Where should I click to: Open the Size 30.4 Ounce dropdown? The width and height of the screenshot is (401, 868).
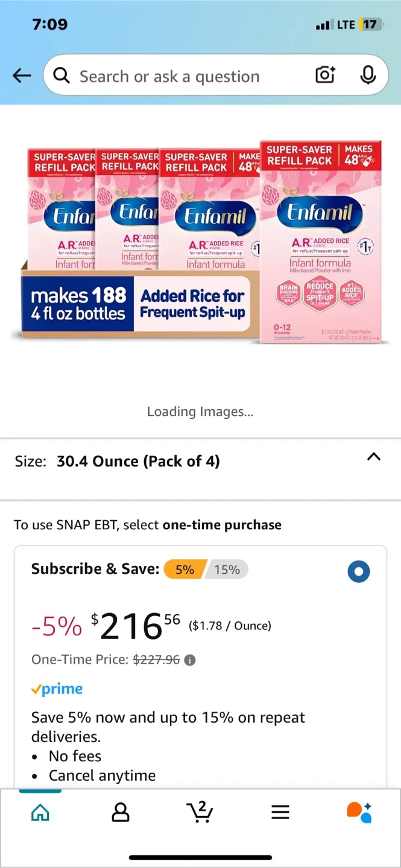click(200, 462)
